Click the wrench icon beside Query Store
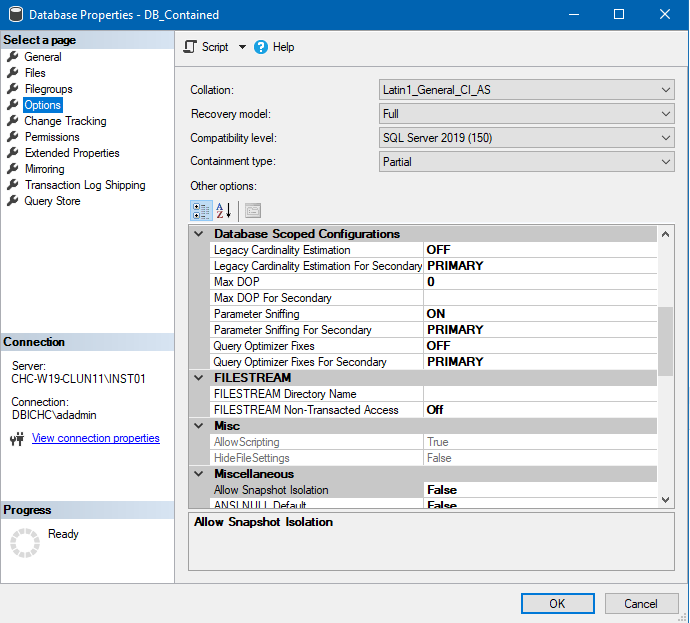This screenshot has width=690, height=623. point(13,201)
